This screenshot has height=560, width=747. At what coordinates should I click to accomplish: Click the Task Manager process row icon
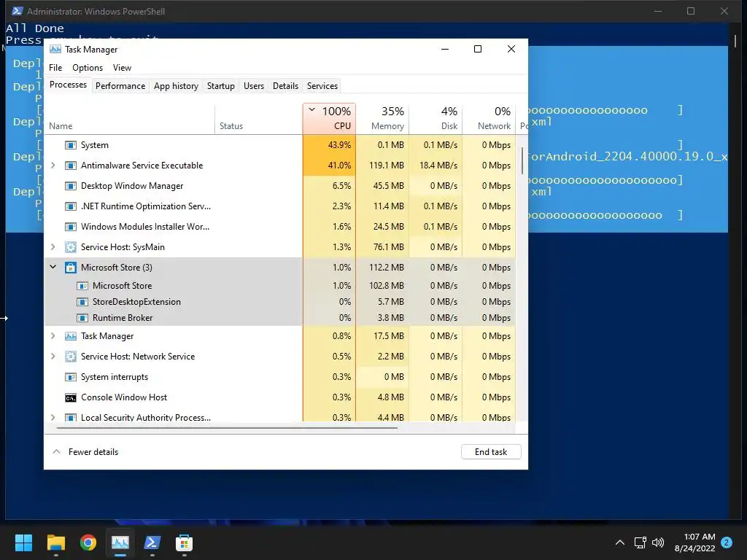[x=71, y=336]
